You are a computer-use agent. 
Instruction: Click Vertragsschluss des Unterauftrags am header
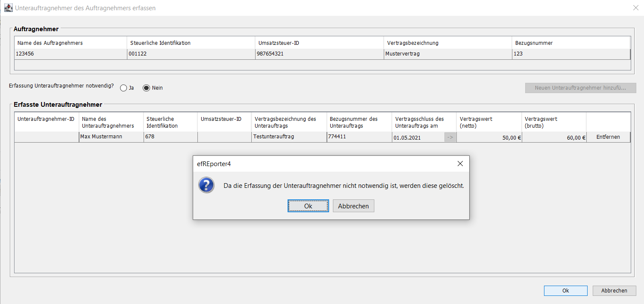click(x=424, y=122)
